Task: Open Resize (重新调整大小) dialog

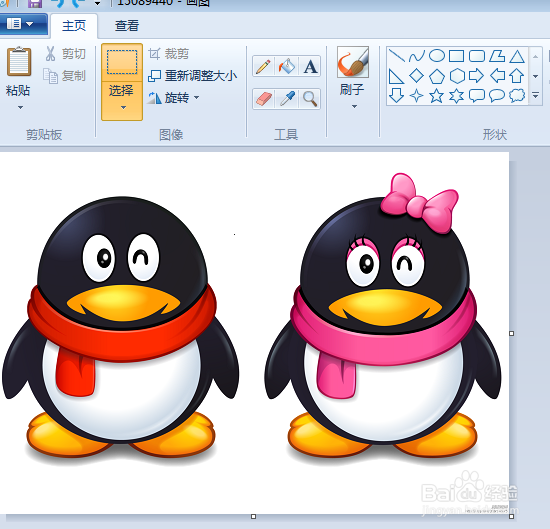Action: point(193,76)
